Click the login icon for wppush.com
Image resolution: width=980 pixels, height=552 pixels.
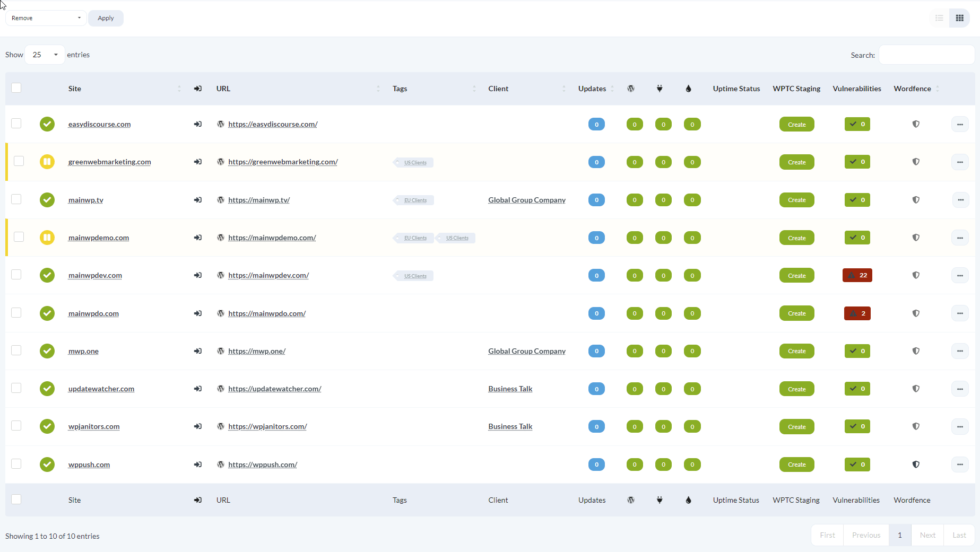(198, 465)
